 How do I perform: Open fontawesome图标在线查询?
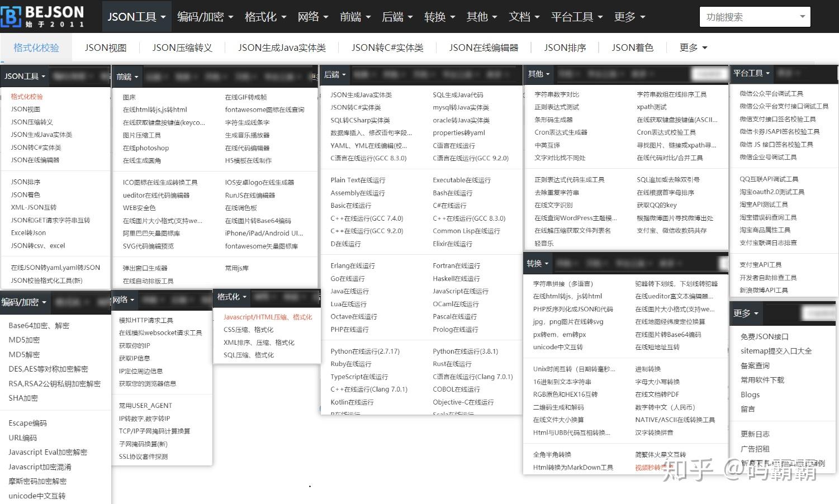(x=264, y=110)
